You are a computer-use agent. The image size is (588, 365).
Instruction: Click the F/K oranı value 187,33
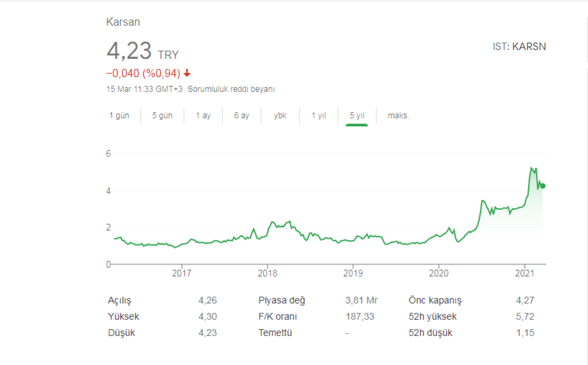[360, 317]
